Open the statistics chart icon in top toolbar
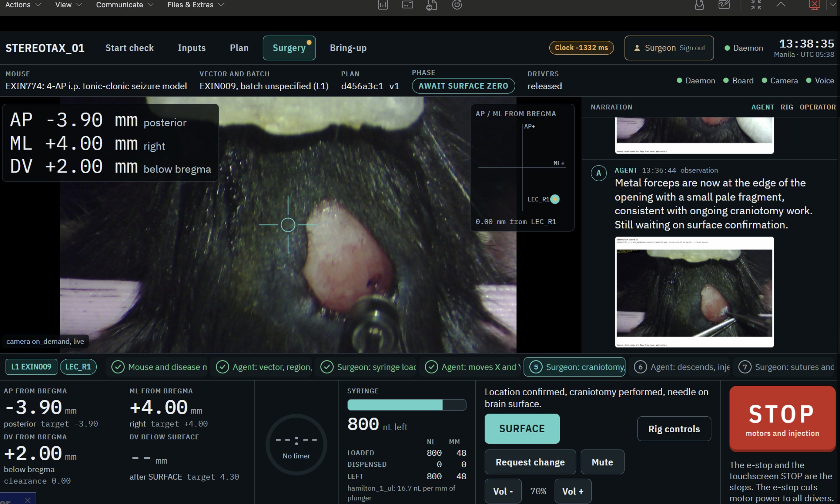The height and width of the screenshot is (504, 840). tap(383, 5)
